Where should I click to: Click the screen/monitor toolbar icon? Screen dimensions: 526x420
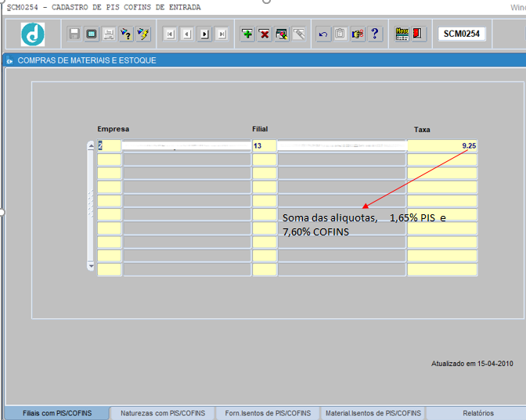point(92,34)
